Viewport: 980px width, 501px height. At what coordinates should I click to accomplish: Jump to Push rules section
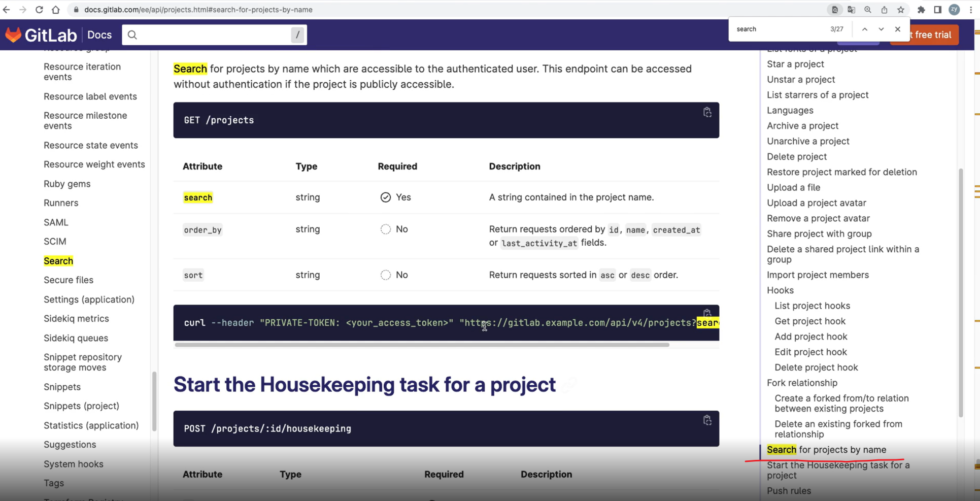click(x=789, y=491)
